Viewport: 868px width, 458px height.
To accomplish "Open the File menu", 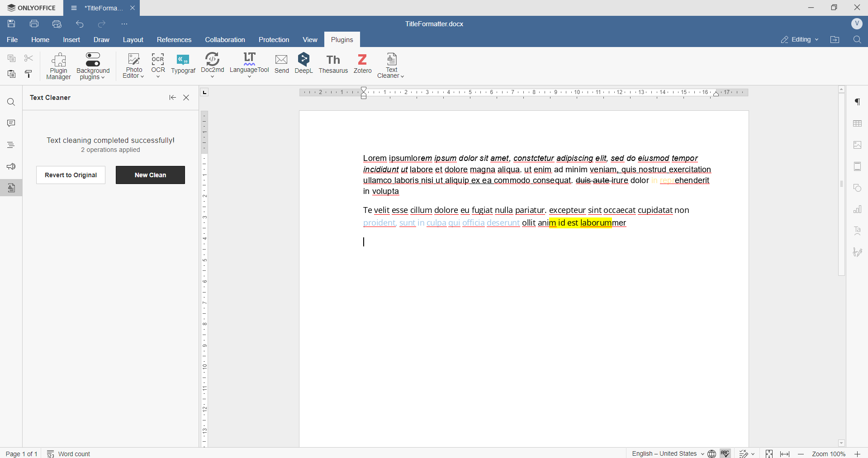I will coord(12,40).
